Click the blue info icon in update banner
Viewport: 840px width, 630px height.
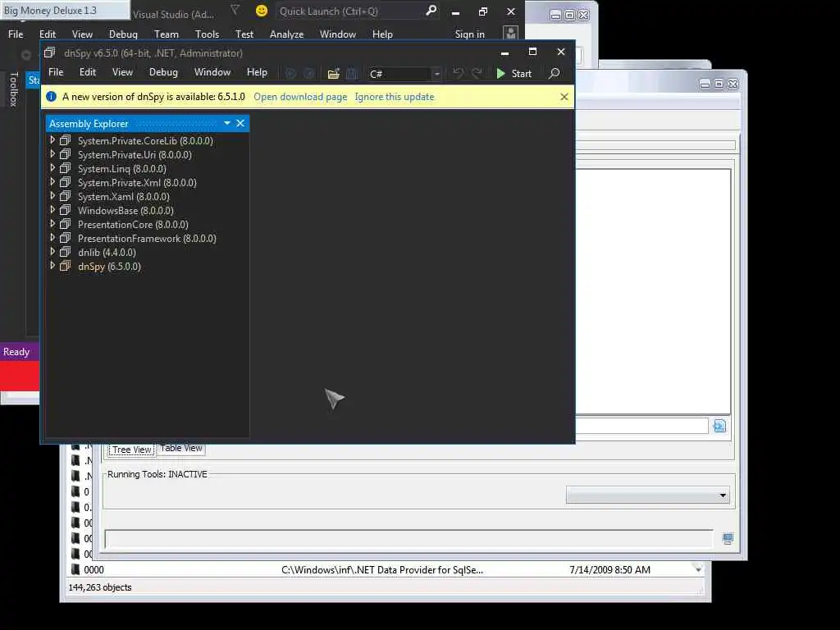[52, 97]
